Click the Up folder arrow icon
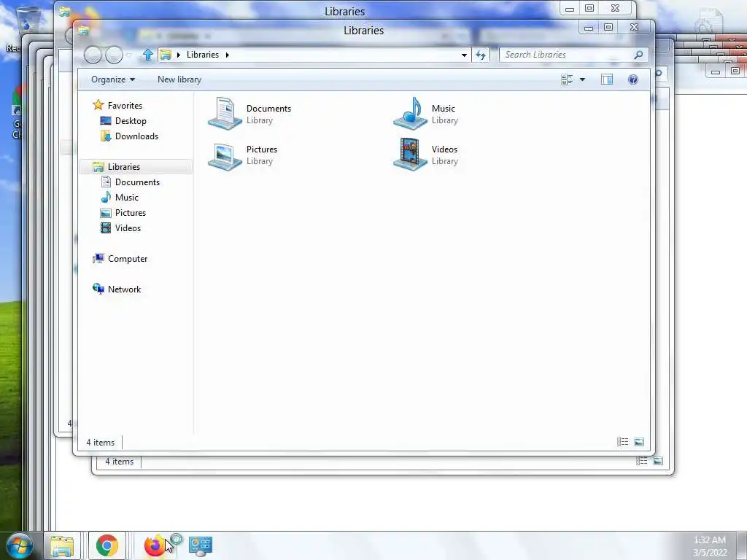Image resolution: width=747 pixels, height=560 pixels. click(x=147, y=55)
